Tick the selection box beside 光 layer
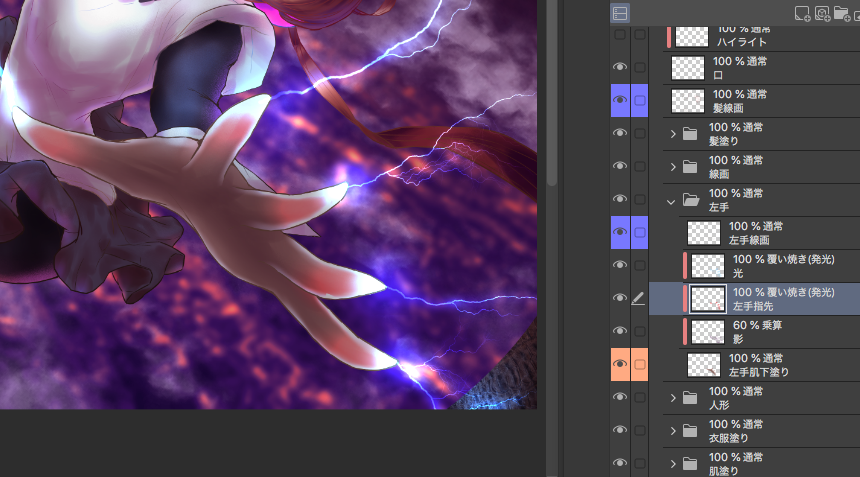Viewport: 860px width, 477px height. (x=640, y=265)
